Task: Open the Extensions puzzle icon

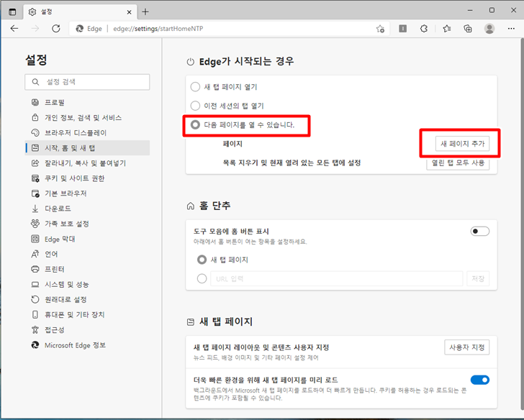Action: tap(424, 29)
